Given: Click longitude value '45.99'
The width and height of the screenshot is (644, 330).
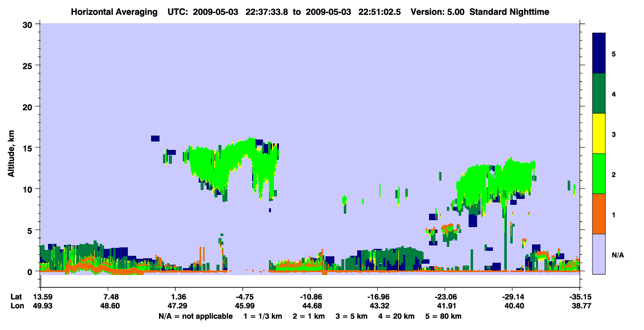Looking at the screenshot, I should tap(244, 306).
